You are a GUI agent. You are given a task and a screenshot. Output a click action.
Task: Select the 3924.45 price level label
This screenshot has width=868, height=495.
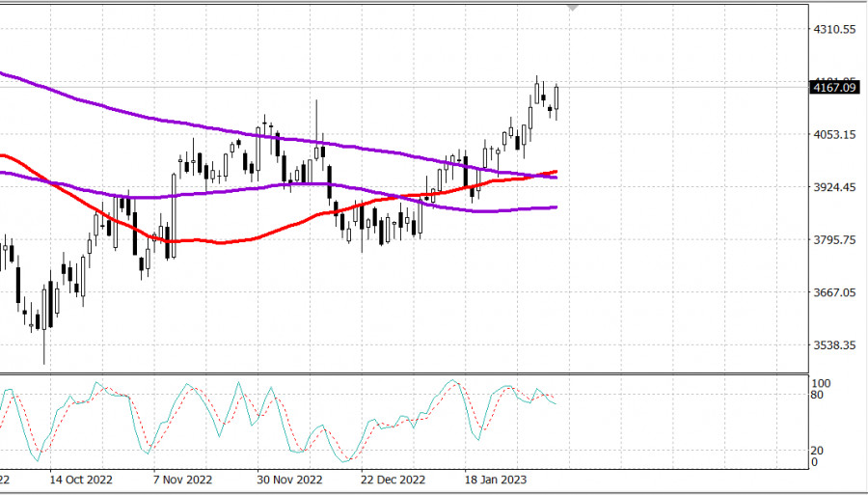tap(835, 187)
